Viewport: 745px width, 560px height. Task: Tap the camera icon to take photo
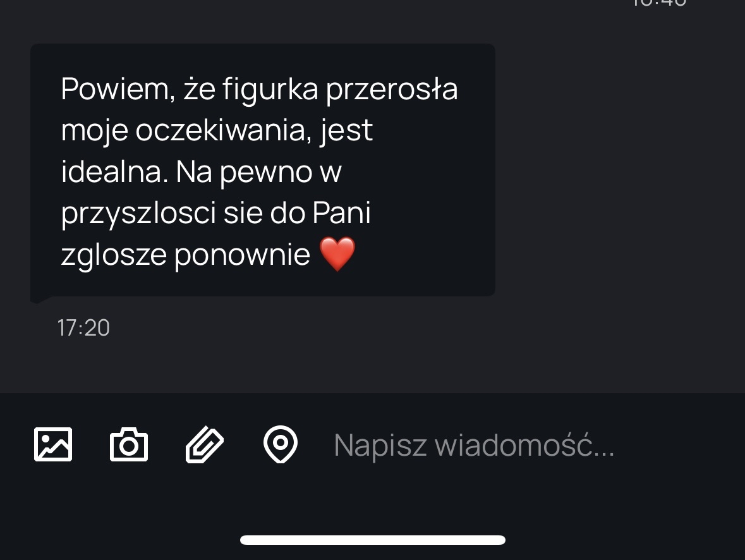[x=129, y=444]
